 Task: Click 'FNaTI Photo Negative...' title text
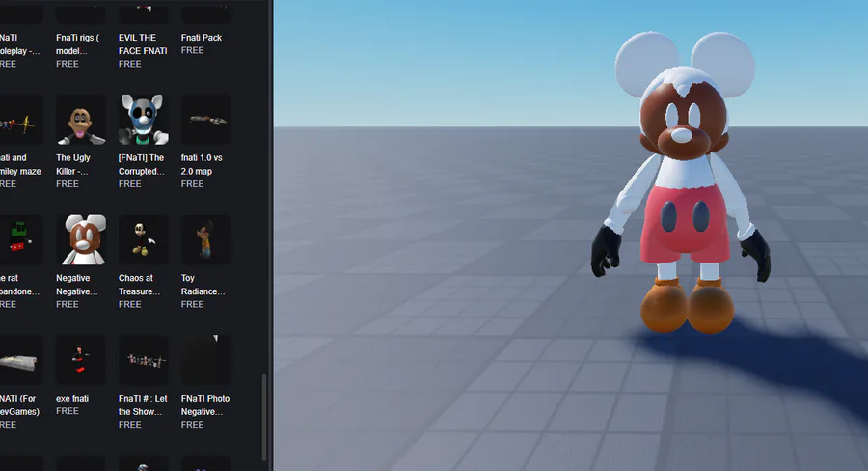(x=205, y=405)
